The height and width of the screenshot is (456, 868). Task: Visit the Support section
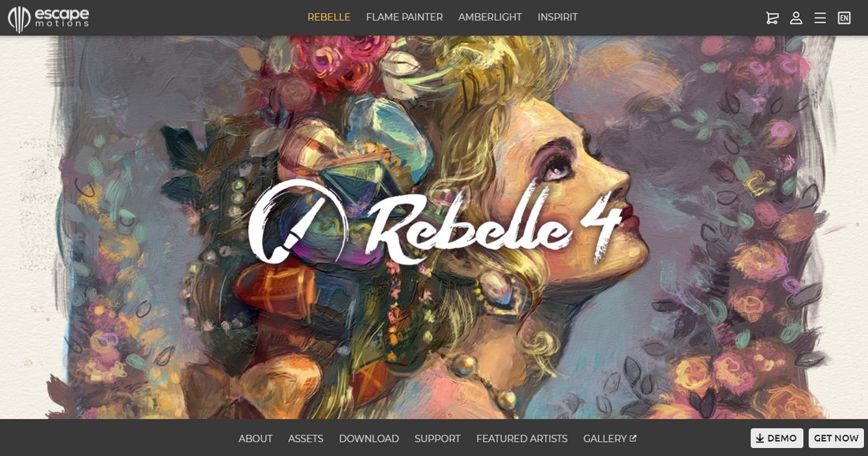(437, 439)
